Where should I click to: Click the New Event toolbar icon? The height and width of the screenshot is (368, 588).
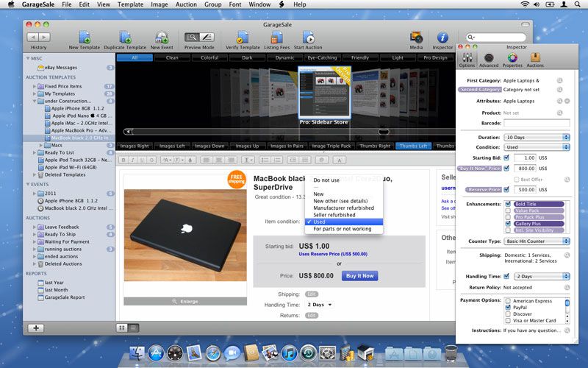(161, 37)
